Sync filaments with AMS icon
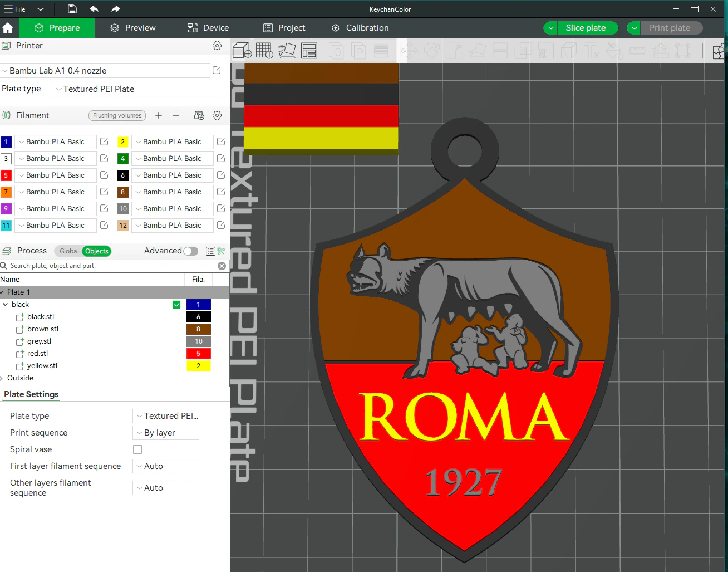Viewport: 728px width, 572px height. 199,115
